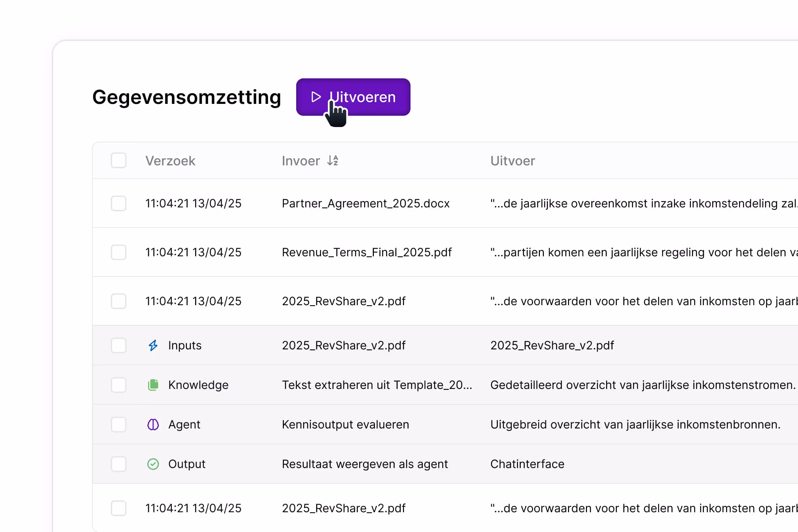Click the sort icon next to Invoer
Screen dimensions: 798x532
point(333,161)
